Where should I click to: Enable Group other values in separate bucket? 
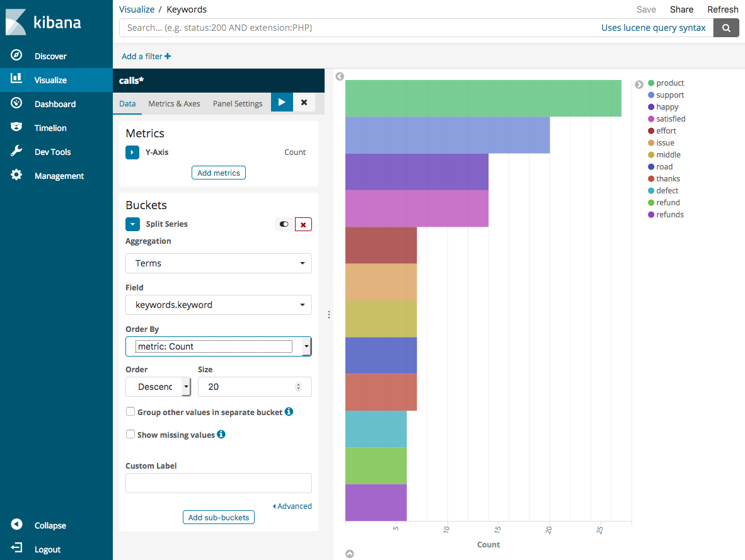click(x=130, y=411)
